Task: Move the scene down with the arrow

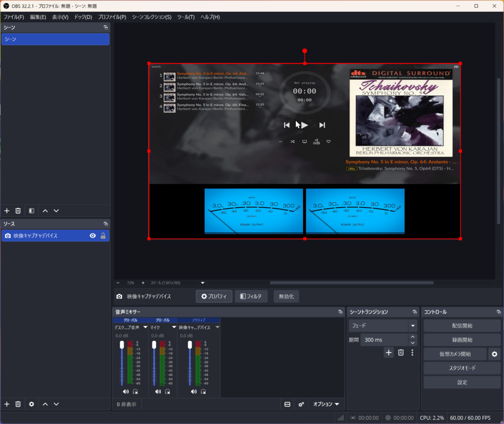Action: point(56,211)
